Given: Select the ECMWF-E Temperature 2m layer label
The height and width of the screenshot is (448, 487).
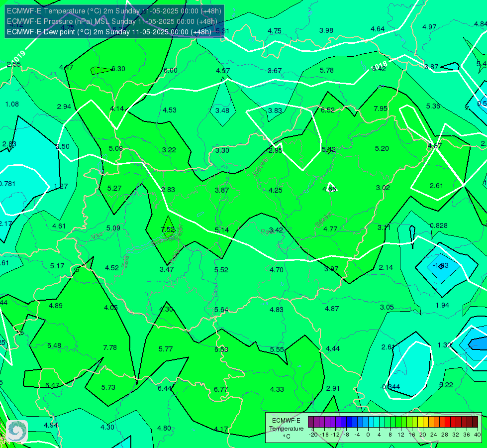Looking at the screenshot, I should (114, 11).
